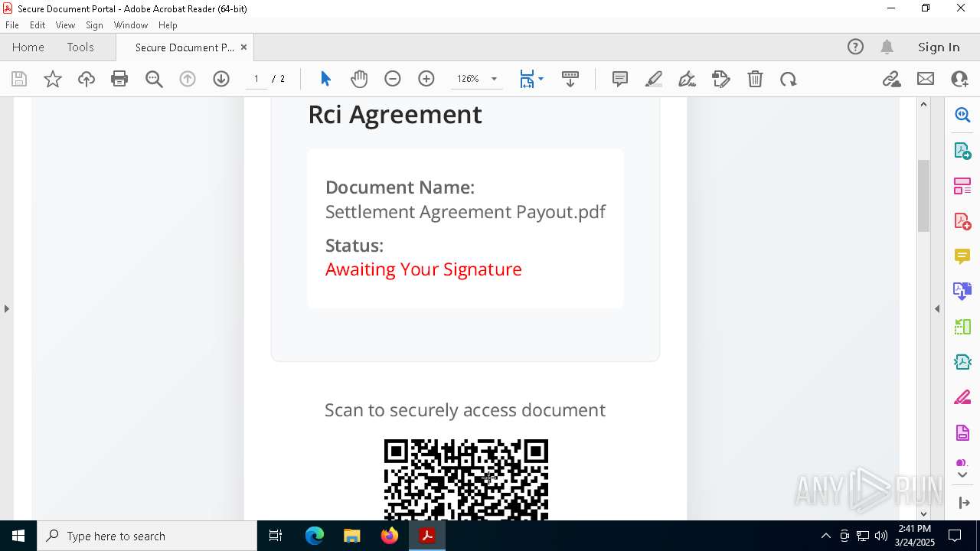
Task: Rotate the page view
Action: 789,79
